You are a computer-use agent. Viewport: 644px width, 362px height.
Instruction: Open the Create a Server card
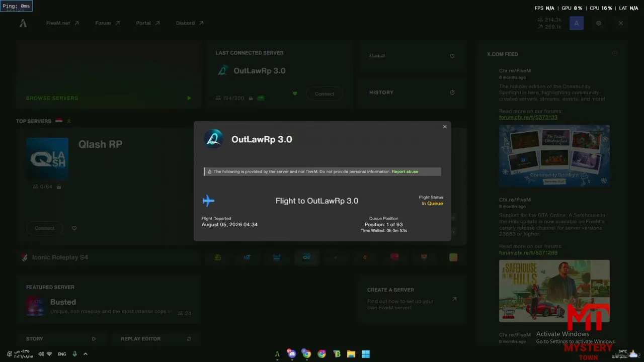pos(412,298)
